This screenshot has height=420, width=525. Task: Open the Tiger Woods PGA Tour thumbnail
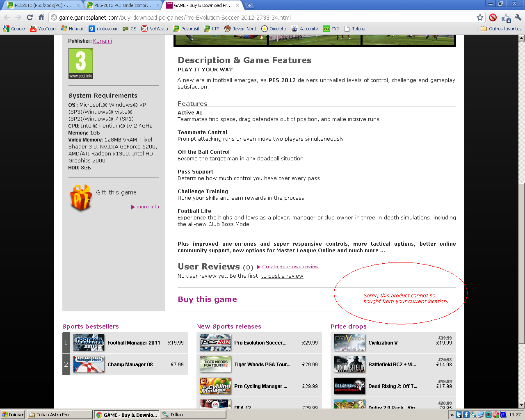(x=216, y=364)
